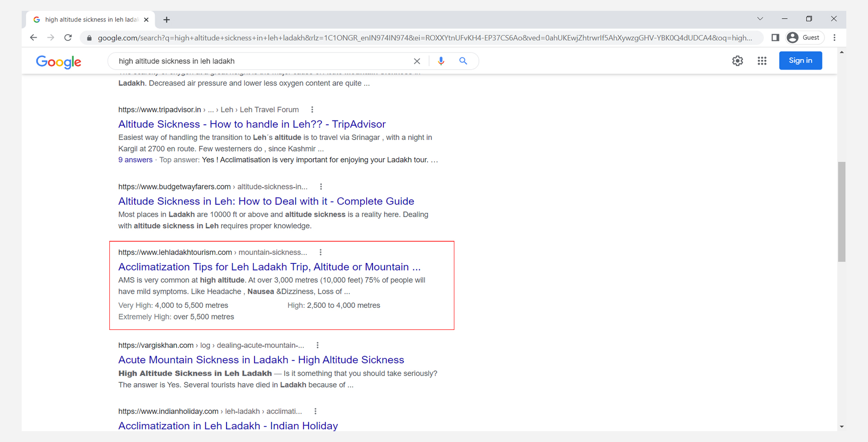Start voice search with the microphone icon

(441, 61)
